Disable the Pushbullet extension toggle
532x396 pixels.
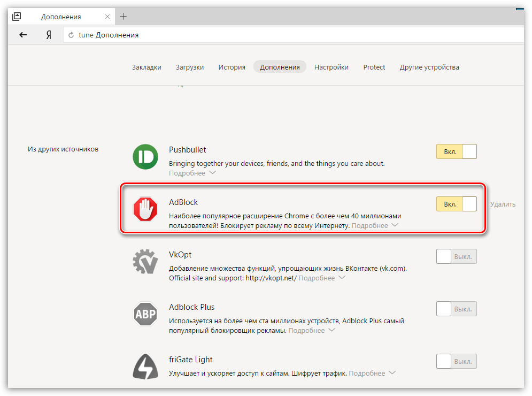pyautogui.click(x=456, y=151)
